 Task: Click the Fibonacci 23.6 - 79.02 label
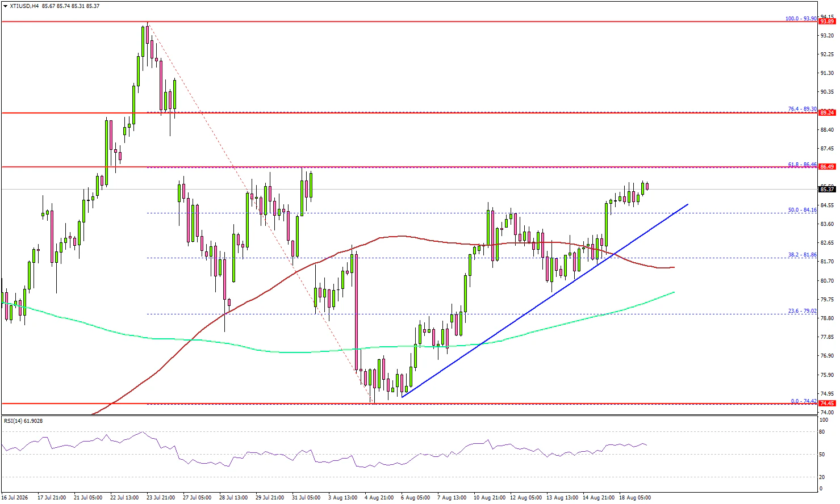click(x=802, y=311)
